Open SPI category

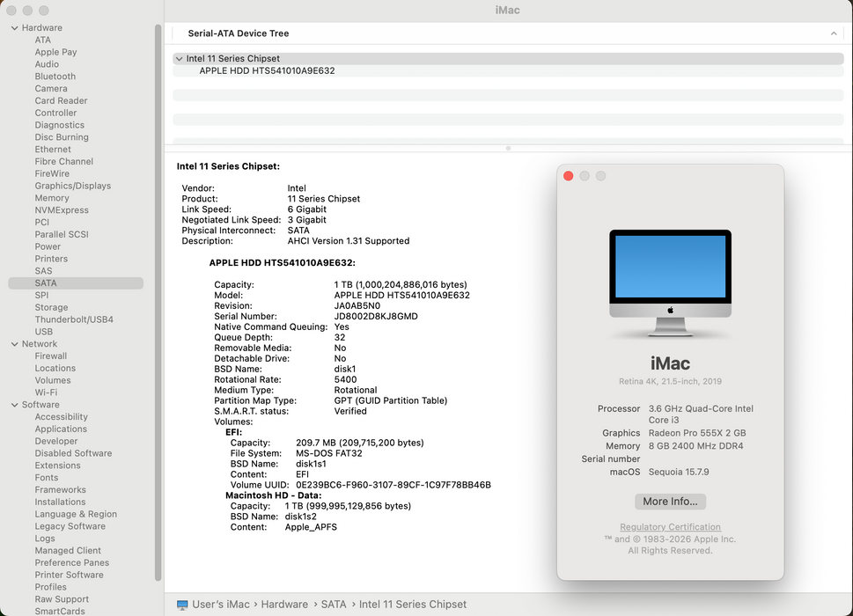pos(41,295)
